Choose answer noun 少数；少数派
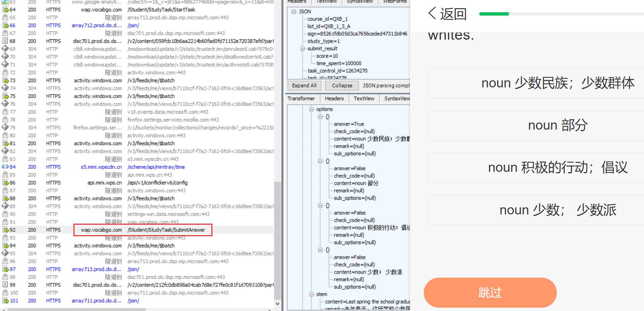The width and height of the screenshot is (644, 311). (x=536, y=210)
